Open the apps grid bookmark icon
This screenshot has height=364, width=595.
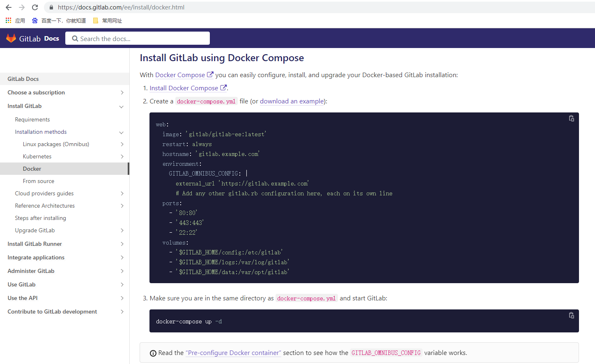[x=8, y=20]
